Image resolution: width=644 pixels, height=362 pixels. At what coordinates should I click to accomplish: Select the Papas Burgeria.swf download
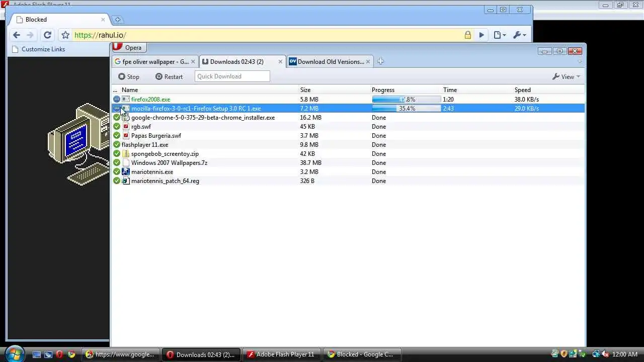tap(348, 135)
